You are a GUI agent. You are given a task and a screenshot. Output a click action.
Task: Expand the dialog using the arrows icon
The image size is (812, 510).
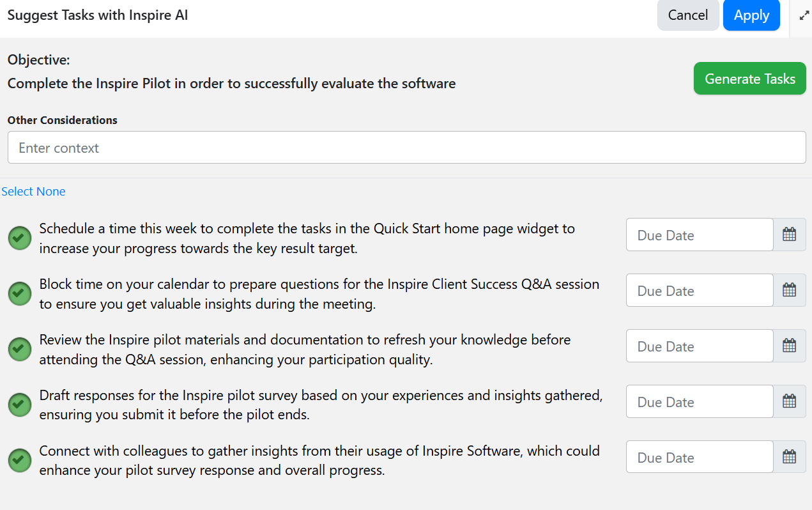[804, 15]
